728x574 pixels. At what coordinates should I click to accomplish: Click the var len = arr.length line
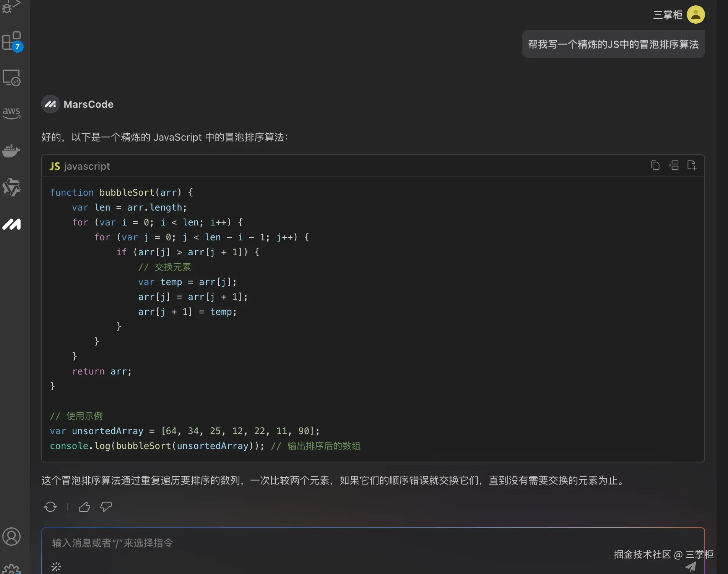pos(130,207)
